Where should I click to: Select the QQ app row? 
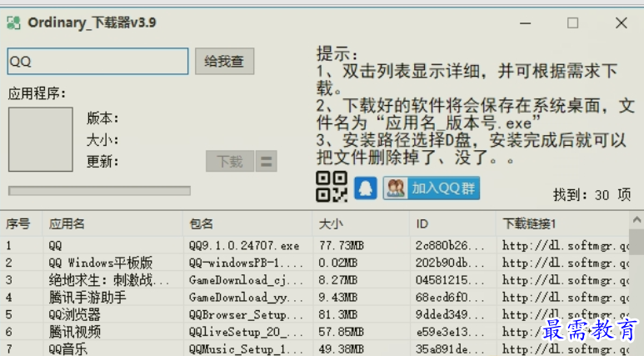coord(315,245)
